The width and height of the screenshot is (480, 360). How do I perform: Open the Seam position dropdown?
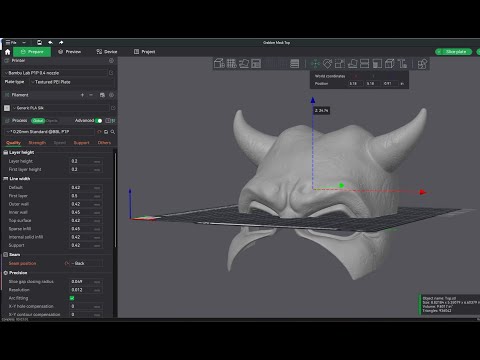tap(86, 263)
